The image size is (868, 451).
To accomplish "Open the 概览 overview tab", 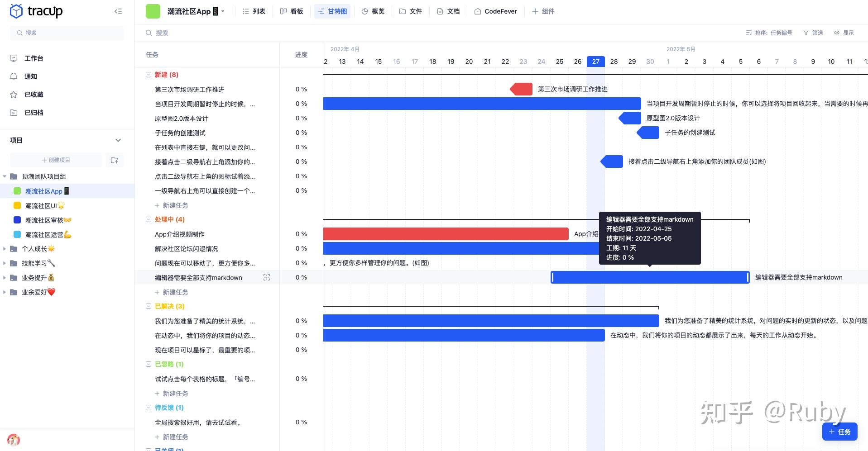I will [x=373, y=11].
